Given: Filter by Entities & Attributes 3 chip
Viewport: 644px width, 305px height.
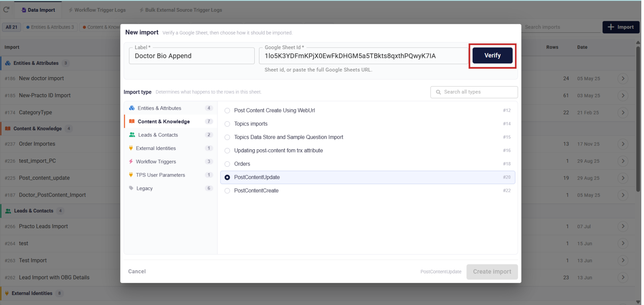Looking at the screenshot, I should [x=50, y=27].
